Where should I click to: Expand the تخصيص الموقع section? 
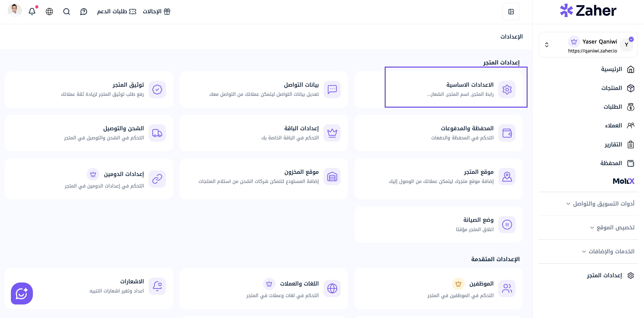coord(612,227)
